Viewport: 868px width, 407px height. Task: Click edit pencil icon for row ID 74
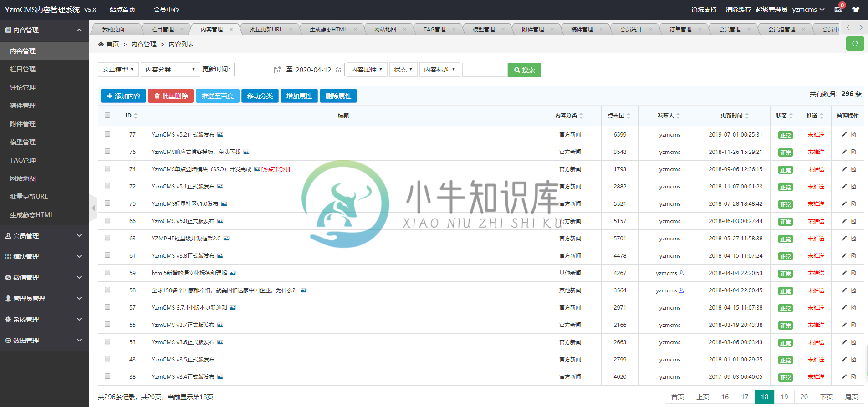[x=844, y=169]
